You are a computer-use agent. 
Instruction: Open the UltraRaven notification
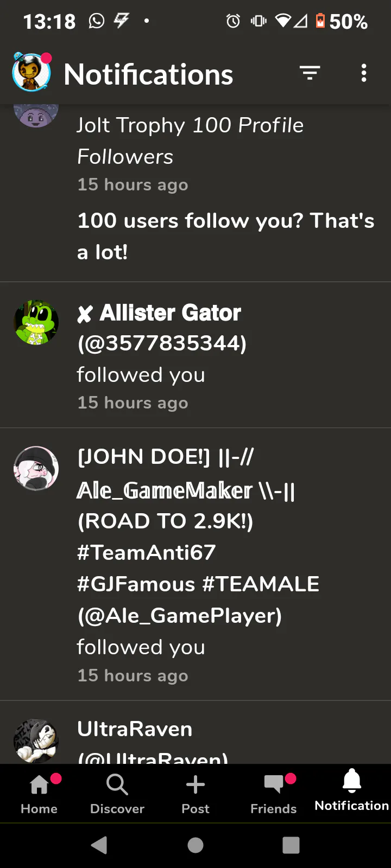[195, 732]
